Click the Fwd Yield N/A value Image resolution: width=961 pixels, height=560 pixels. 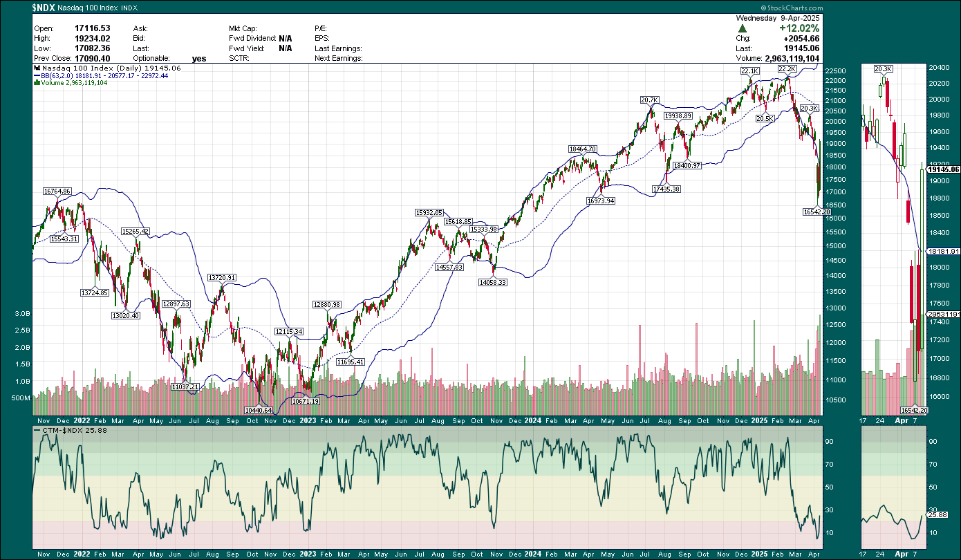pos(285,48)
